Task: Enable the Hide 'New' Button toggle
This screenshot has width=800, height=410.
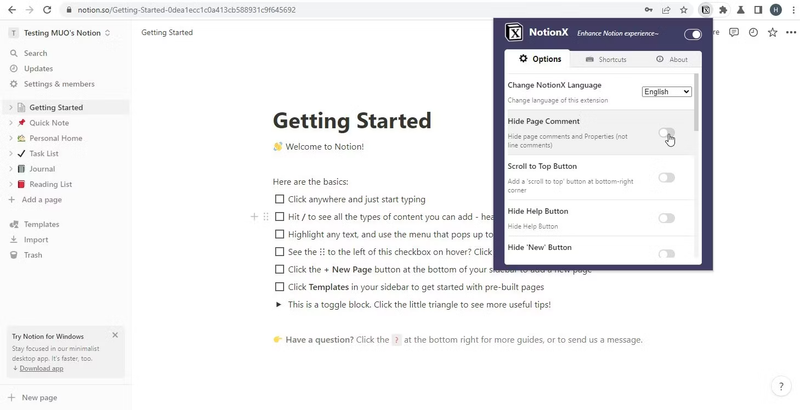Action: coord(666,253)
